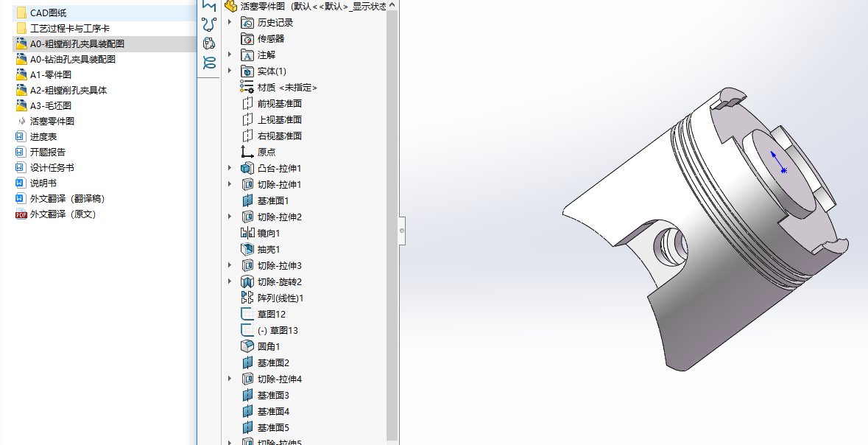This screenshot has width=868, height=445.
Task: Click the 凸台-拉伸1 boss extrude icon
Action: [x=247, y=168]
